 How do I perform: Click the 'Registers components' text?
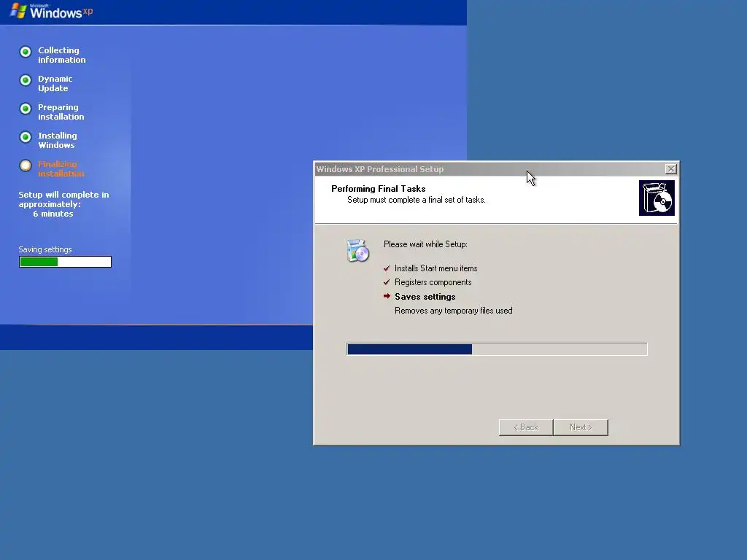point(433,282)
